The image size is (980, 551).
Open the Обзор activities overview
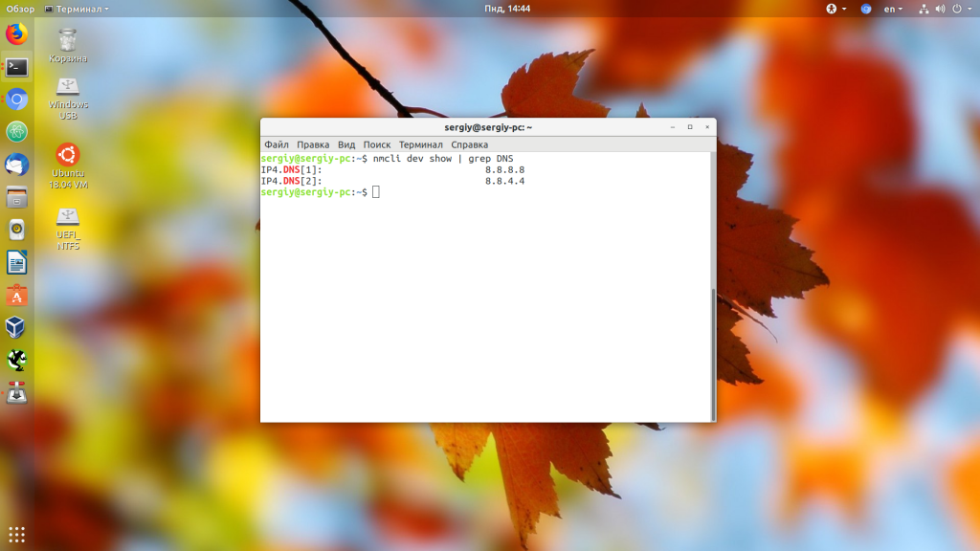[x=20, y=9]
